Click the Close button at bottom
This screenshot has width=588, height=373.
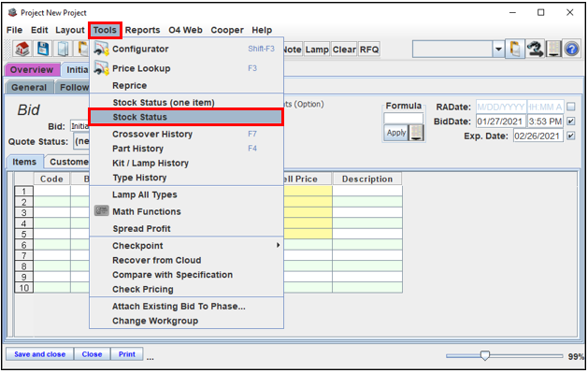click(x=92, y=354)
